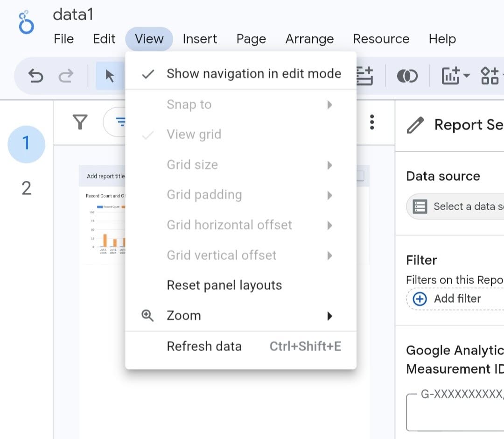Click the Looker Studio logo
504x439 pixels.
tap(26, 22)
